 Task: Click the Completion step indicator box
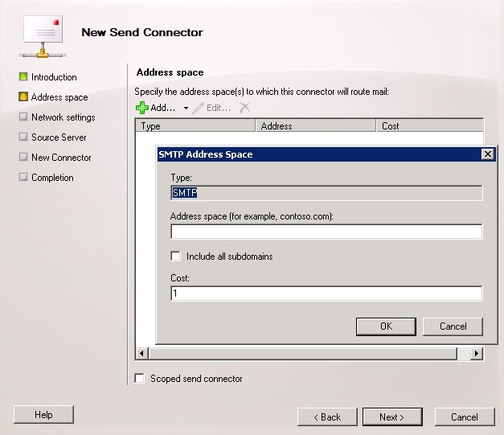pyautogui.click(x=23, y=177)
